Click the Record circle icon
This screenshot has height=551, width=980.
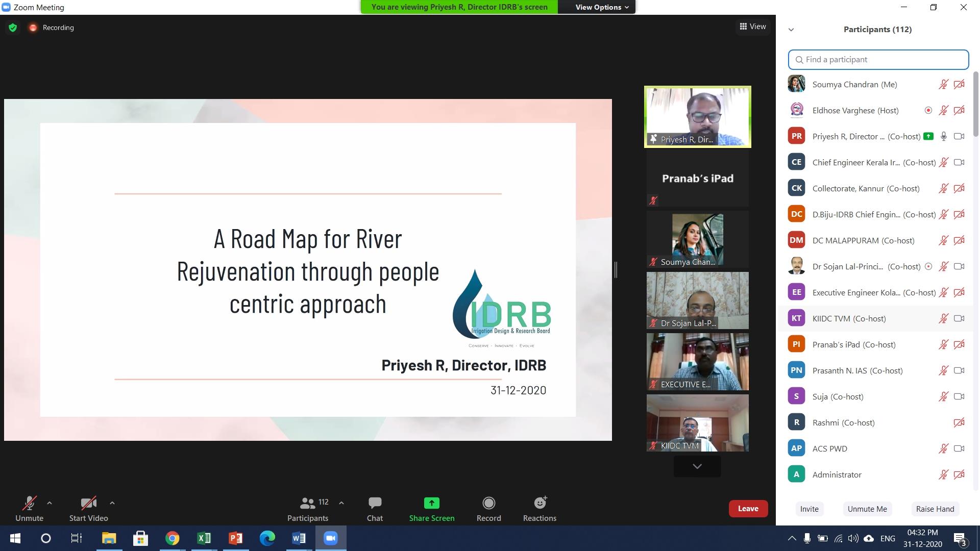pyautogui.click(x=488, y=504)
